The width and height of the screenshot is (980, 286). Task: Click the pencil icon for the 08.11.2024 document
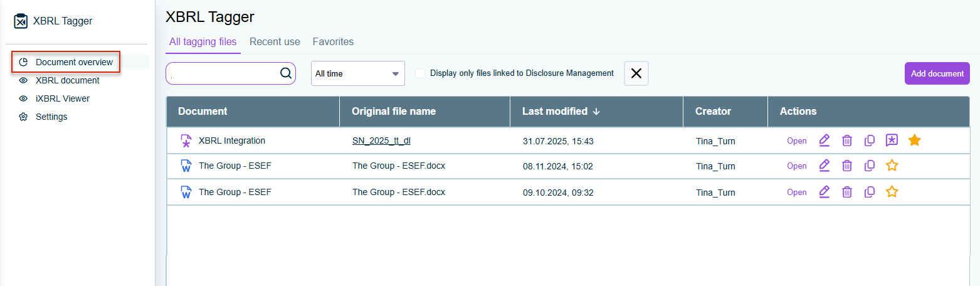pos(825,166)
